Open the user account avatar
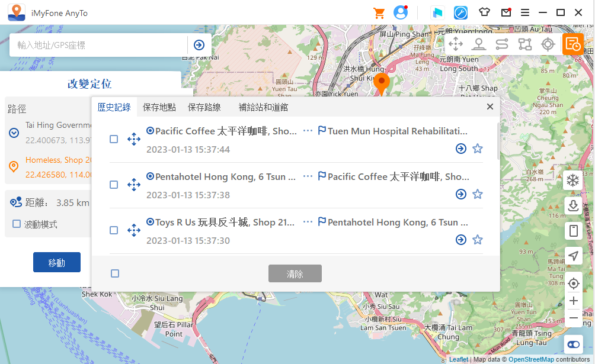The width and height of the screenshot is (595, 364). (x=401, y=12)
